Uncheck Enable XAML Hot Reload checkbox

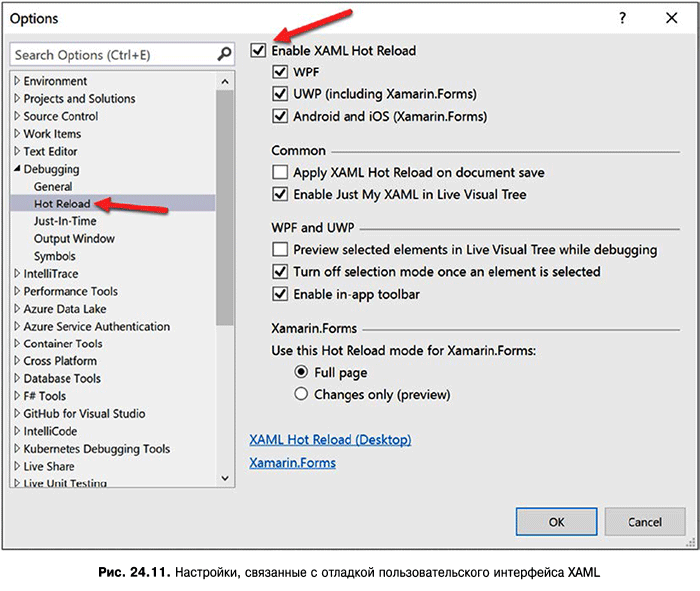coord(259,50)
